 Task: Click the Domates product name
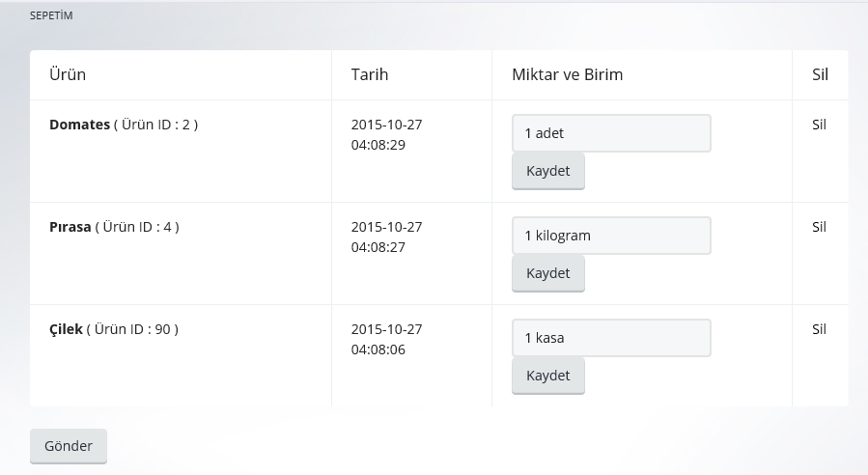point(79,125)
